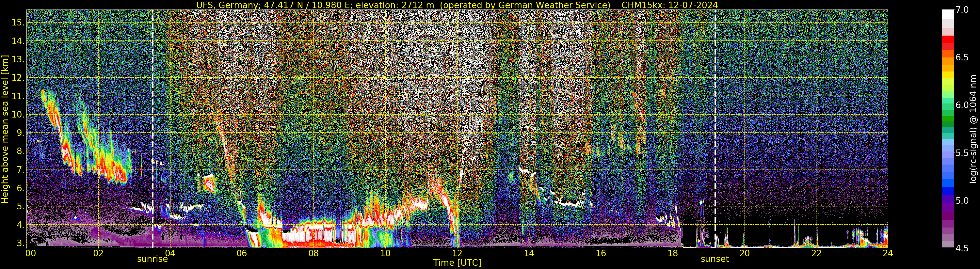
Task: Click the '02' time tick label
Action: click(98, 253)
